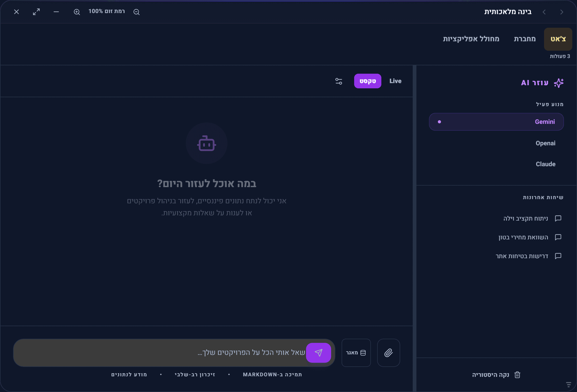The image size is (577, 392).
Task: Click the תמיכה ב-MARKDOWN footer text
Action: pyautogui.click(x=272, y=374)
